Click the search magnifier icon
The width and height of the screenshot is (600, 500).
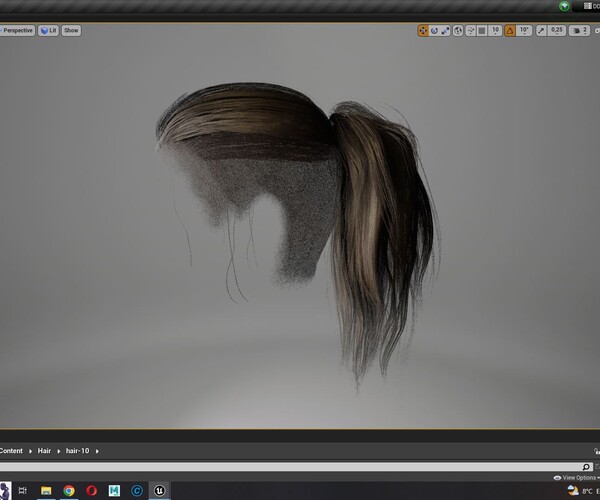586,467
